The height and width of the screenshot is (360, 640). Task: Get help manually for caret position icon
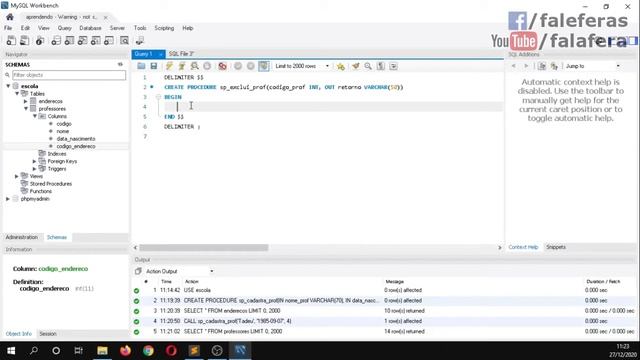point(554,66)
